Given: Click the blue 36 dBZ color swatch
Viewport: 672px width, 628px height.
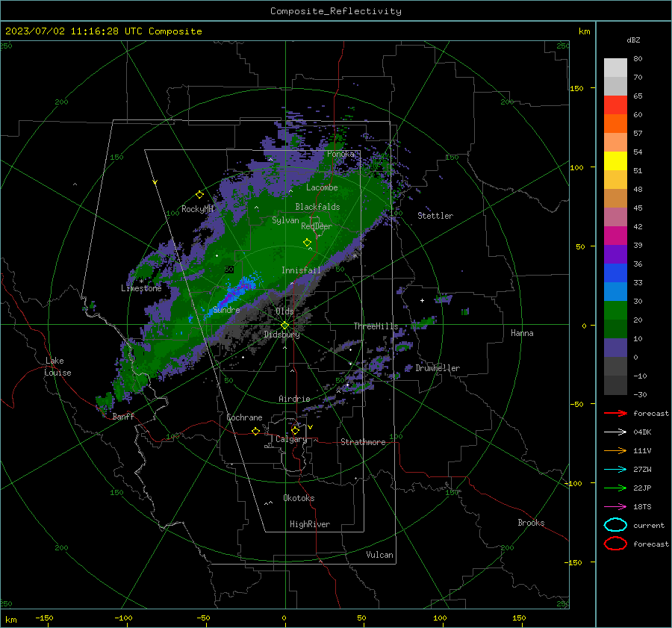Looking at the screenshot, I should click(615, 273).
